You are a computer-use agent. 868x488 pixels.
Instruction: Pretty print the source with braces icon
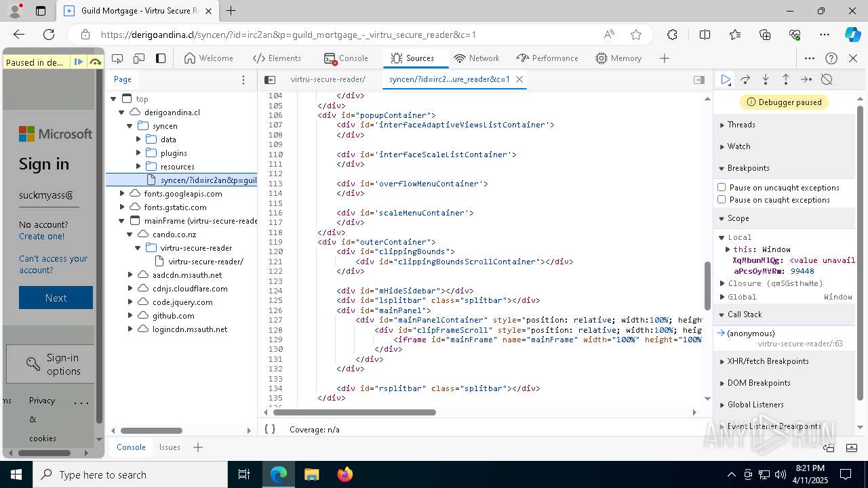click(270, 429)
